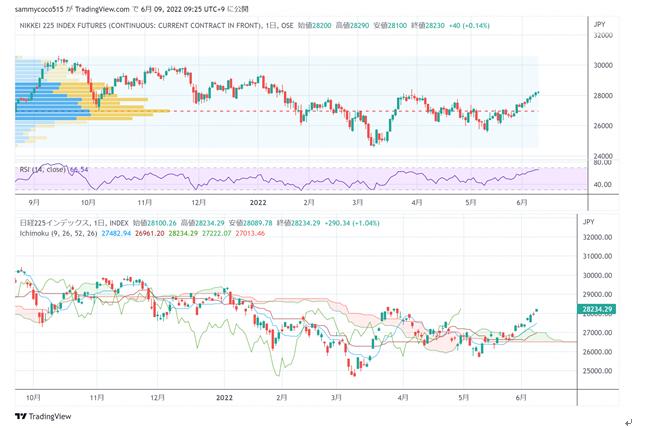Viewport: 646px width, 428px height.
Task: Click 26000.00 on the index price axis
Action: [x=597, y=352]
